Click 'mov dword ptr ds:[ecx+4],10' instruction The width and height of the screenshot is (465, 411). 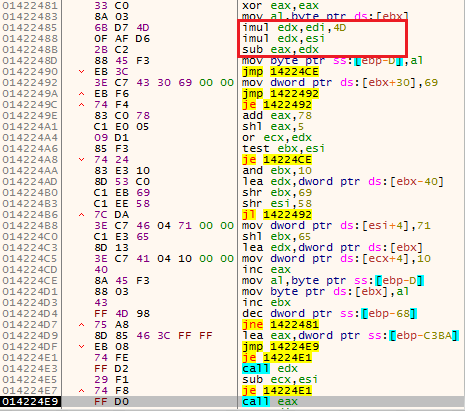pyautogui.click(x=336, y=259)
